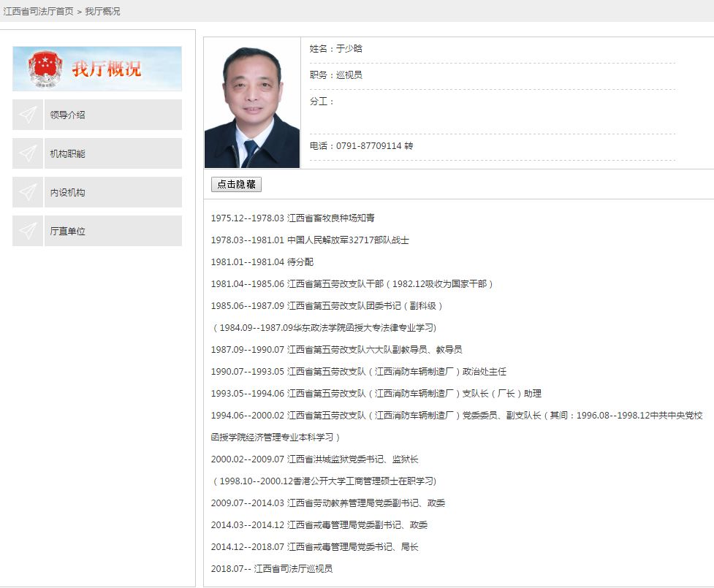
Task: Click resume line 党委委员、副支队长
Action: click(457, 415)
